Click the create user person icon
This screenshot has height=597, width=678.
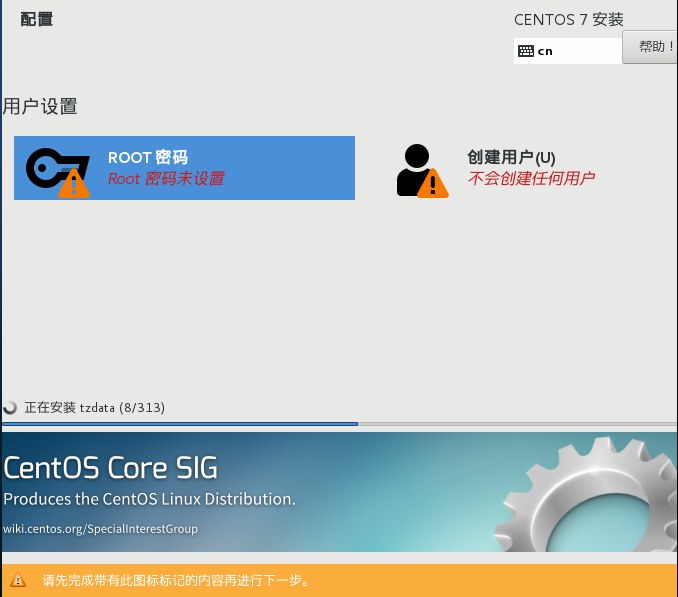(x=422, y=171)
